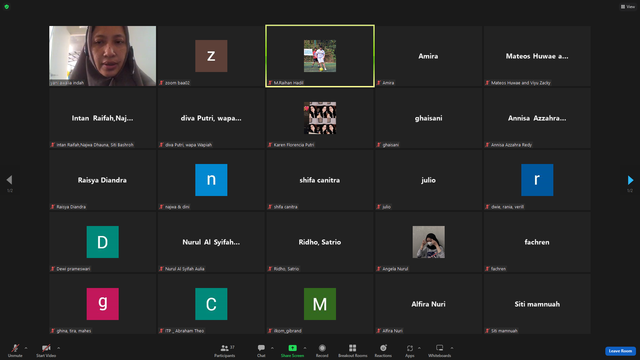Image resolution: width=640 pixels, height=360 pixels.
Task: Select Karen Florencia Putri photo tile
Action: [320, 118]
